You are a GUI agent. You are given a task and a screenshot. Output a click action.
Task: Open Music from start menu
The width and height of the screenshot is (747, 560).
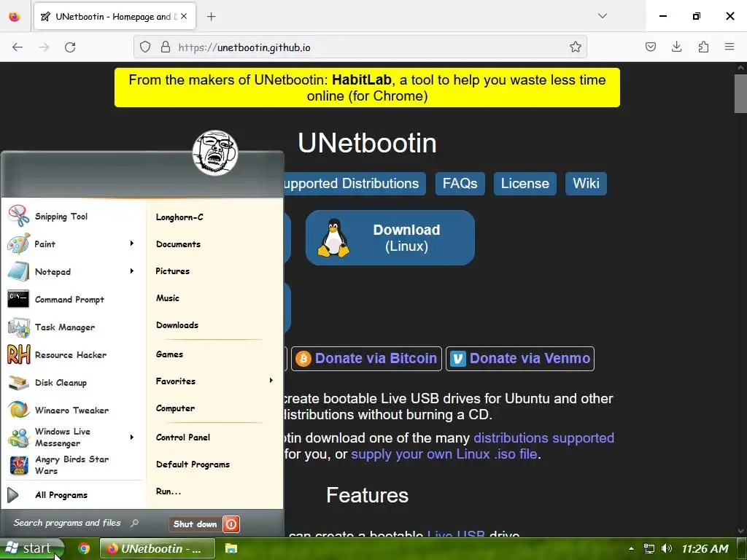[168, 298]
